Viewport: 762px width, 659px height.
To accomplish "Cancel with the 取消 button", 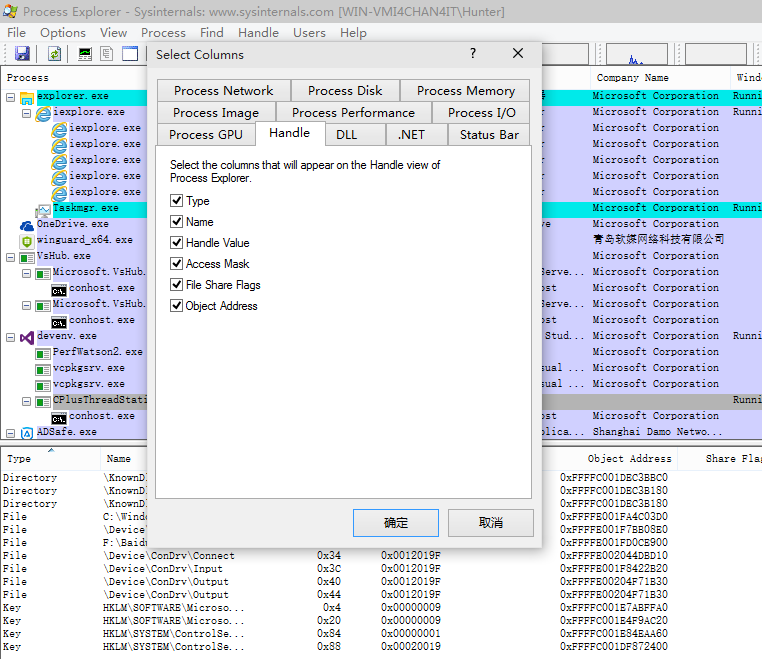I will coord(490,523).
